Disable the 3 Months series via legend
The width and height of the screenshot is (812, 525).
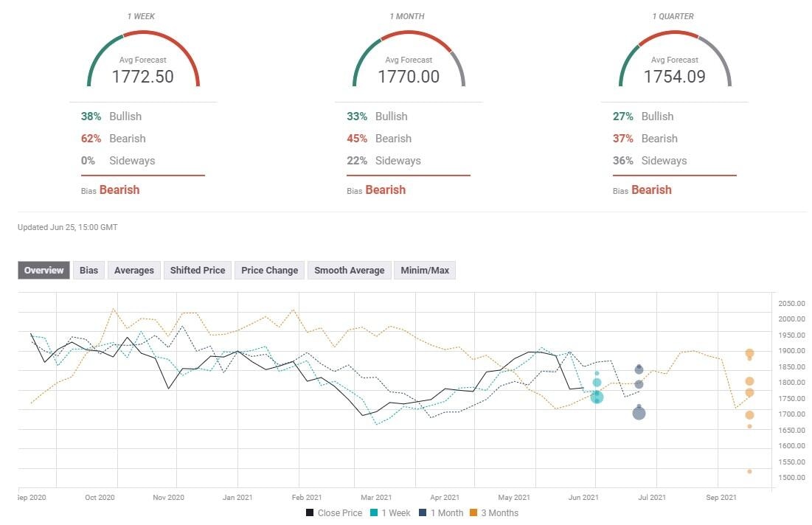(499, 512)
